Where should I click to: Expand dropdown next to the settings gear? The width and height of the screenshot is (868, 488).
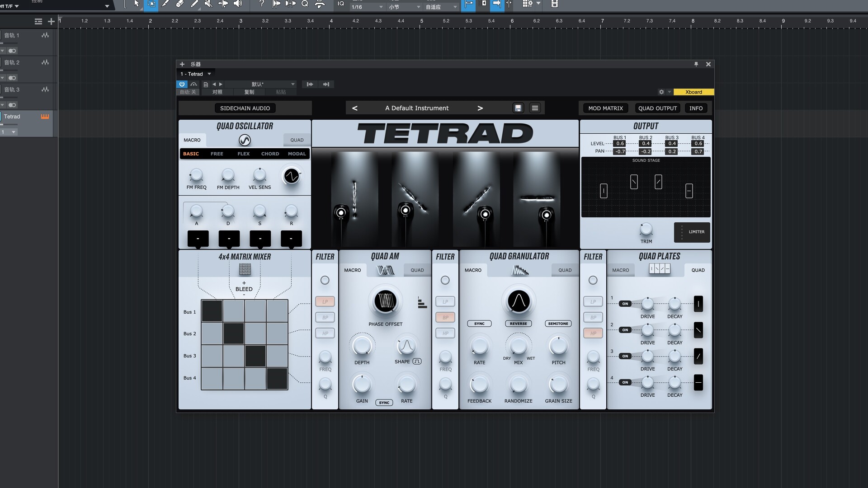[x=670, y=92]
